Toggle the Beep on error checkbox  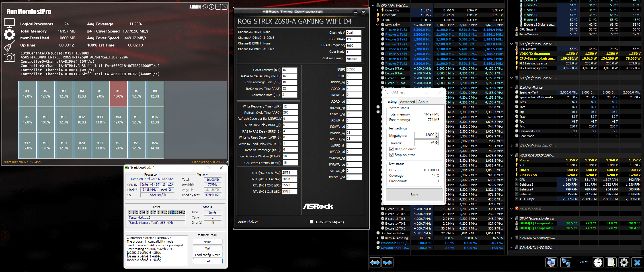(x=391, y=149)
